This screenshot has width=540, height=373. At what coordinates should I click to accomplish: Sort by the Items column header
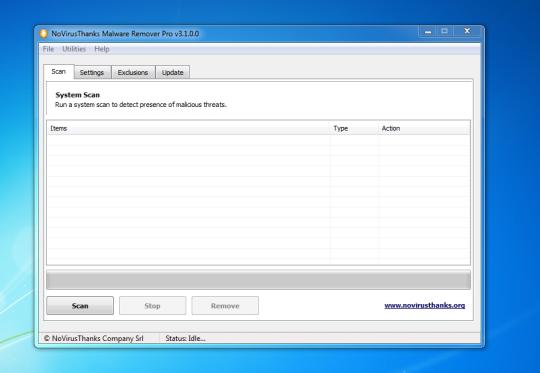click(x=188, y=128)
